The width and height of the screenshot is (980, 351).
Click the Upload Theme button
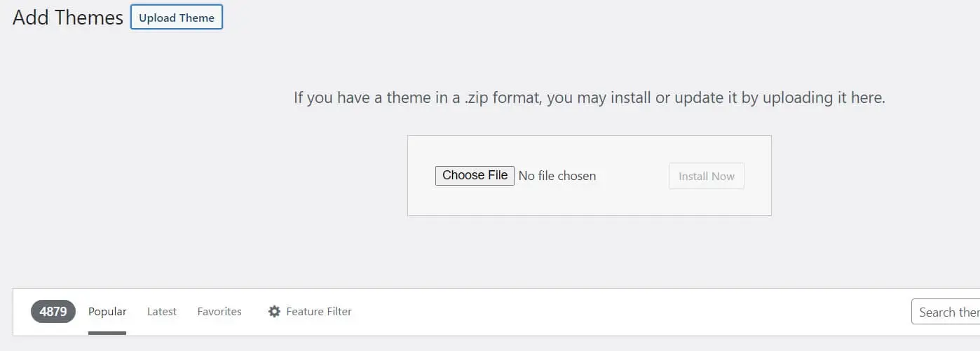177,18
